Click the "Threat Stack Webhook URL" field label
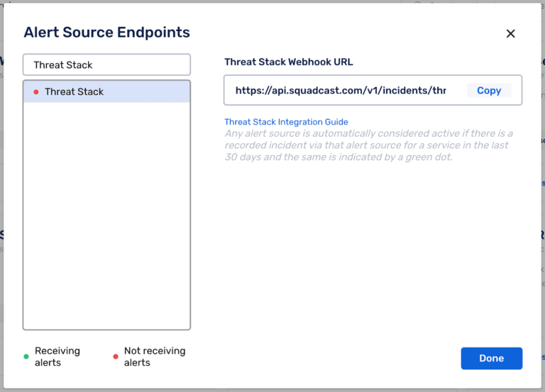This screenshot has width=545, height=392. point(288,62)
